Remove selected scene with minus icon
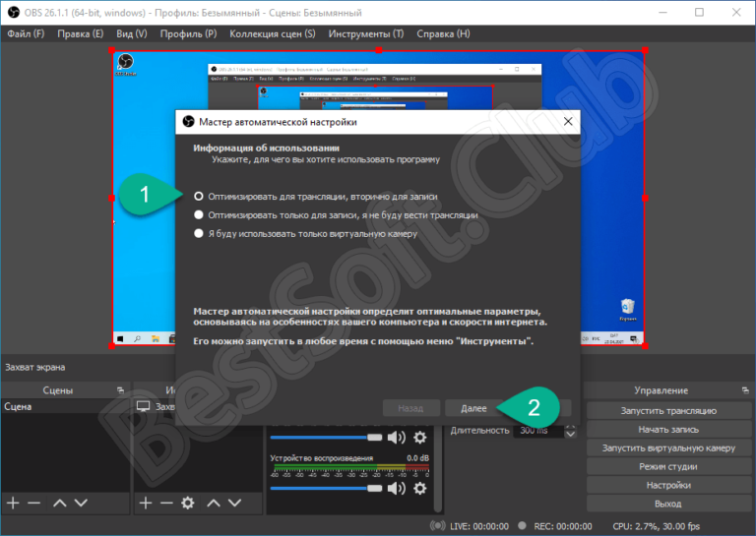 pos(34,504)
